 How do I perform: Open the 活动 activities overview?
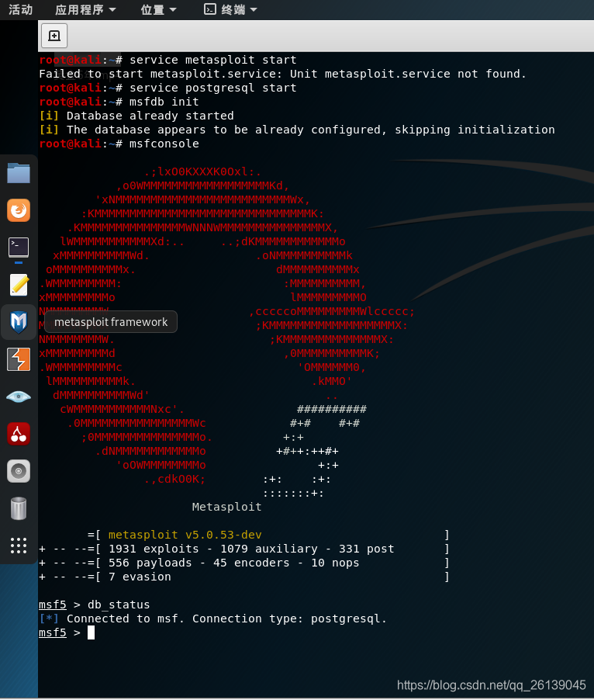[20, 9]
